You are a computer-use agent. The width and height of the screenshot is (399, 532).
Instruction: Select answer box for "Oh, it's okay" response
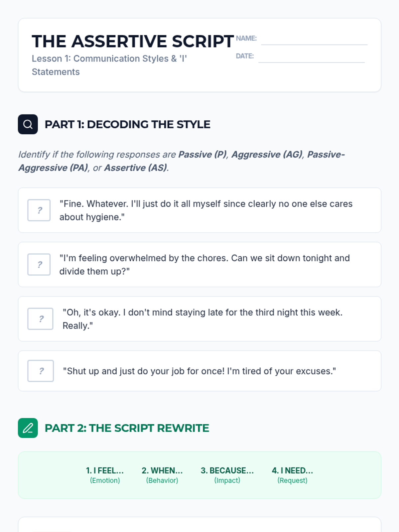(40, 319)
